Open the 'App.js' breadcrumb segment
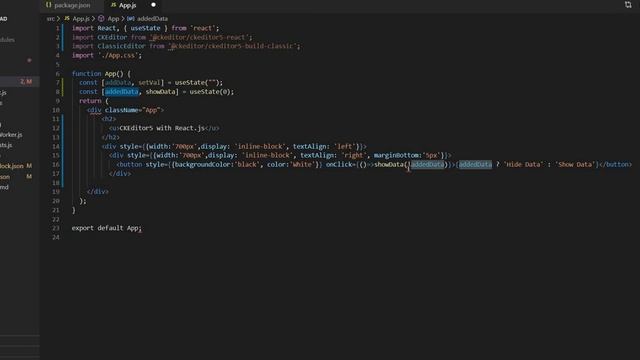The width and height of the screenshot is (640, 360). 81,18
